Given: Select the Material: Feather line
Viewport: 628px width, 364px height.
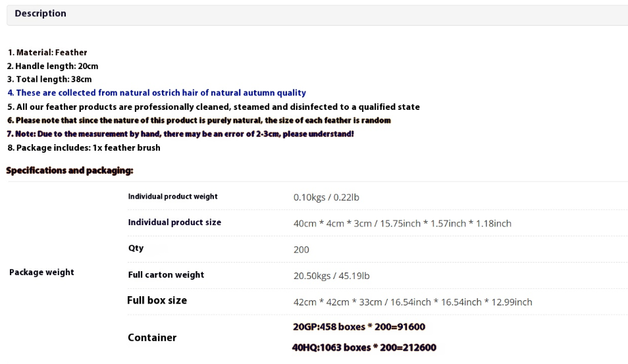Looking at the screenshot, I should click(47, 53).
